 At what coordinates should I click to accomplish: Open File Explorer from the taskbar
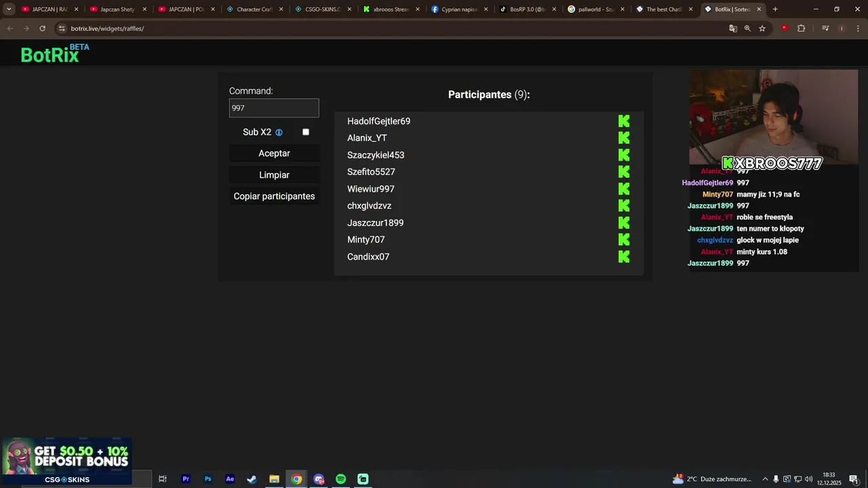274,479
